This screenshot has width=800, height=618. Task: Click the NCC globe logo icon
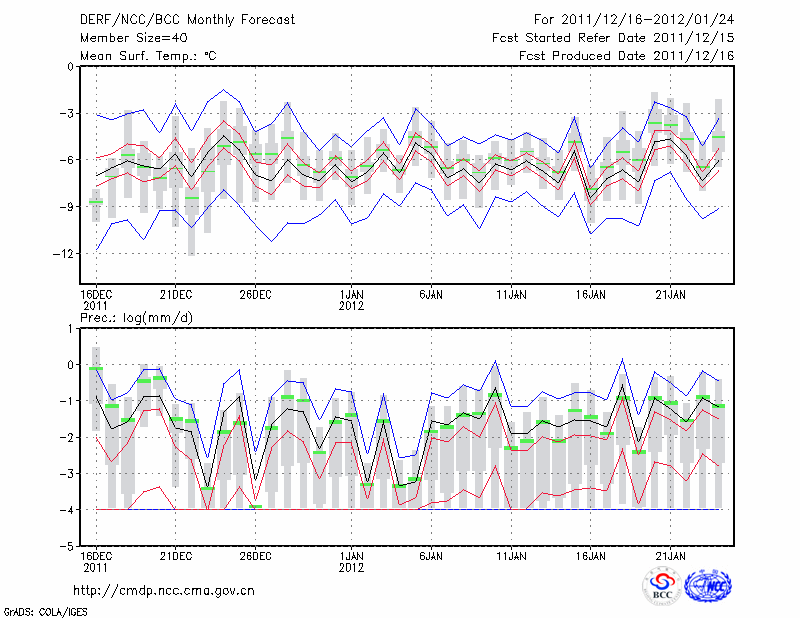click(707, 586)
